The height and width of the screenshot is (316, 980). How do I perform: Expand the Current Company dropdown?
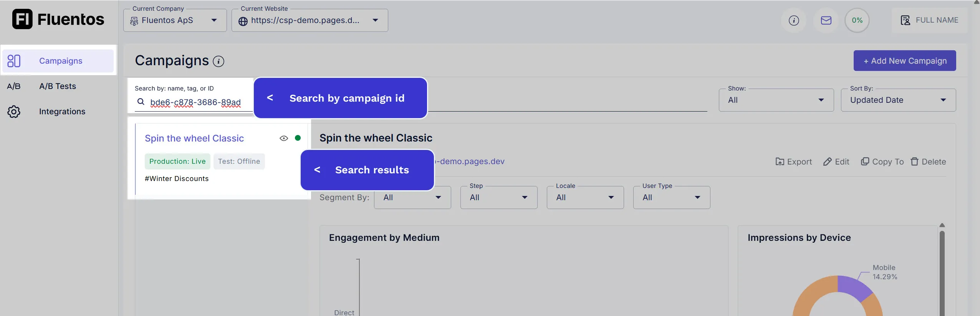[175, 20]
